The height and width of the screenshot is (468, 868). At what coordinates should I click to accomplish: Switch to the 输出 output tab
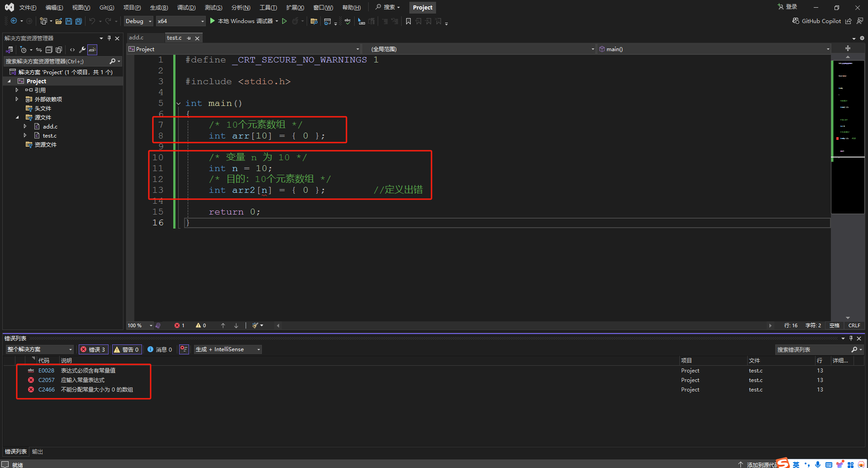click(x=38, y=452)
